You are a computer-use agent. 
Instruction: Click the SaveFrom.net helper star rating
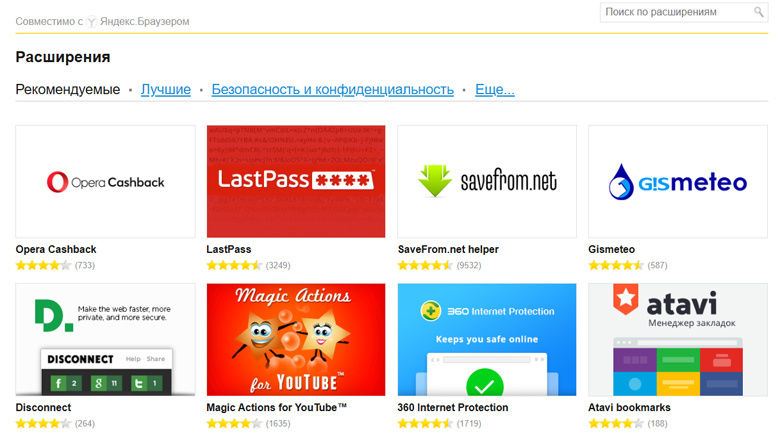425,265
